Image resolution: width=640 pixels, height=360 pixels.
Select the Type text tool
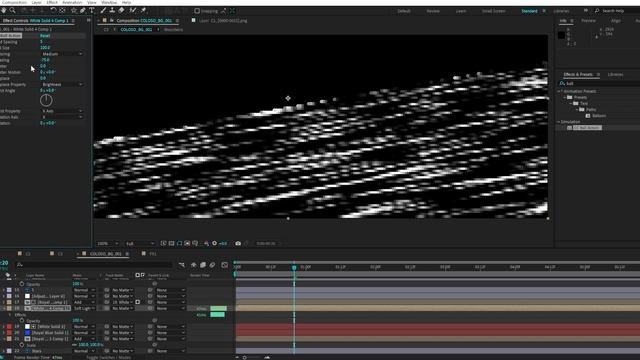(x=92, y=10)
